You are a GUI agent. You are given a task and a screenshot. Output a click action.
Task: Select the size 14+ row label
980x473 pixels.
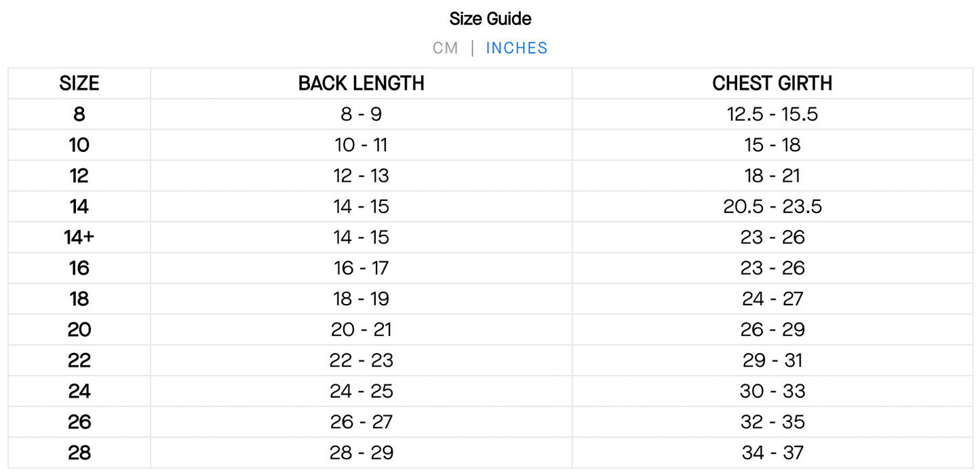pyautogui.click(x=79, y=238)
